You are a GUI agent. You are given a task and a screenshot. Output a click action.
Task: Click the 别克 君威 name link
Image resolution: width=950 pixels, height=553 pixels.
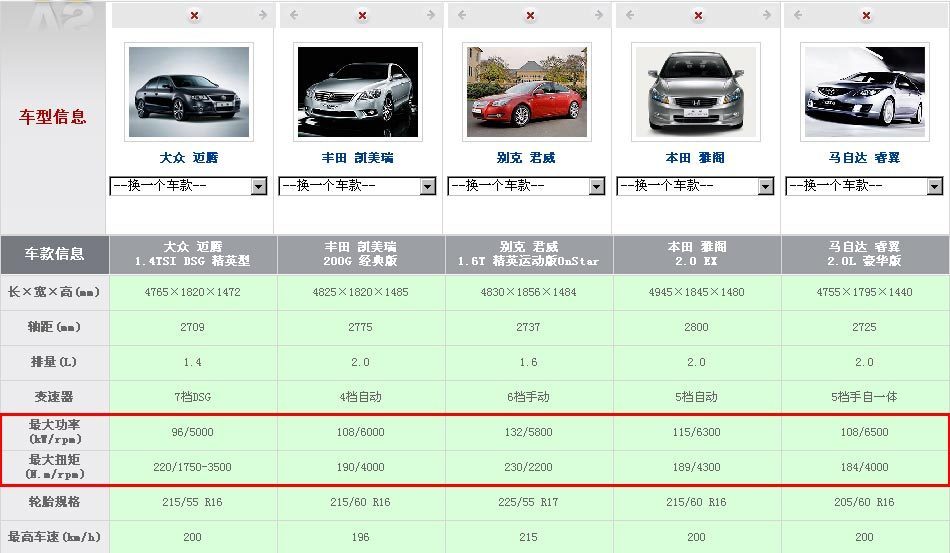pyautogui.click(x=526, y=158)
